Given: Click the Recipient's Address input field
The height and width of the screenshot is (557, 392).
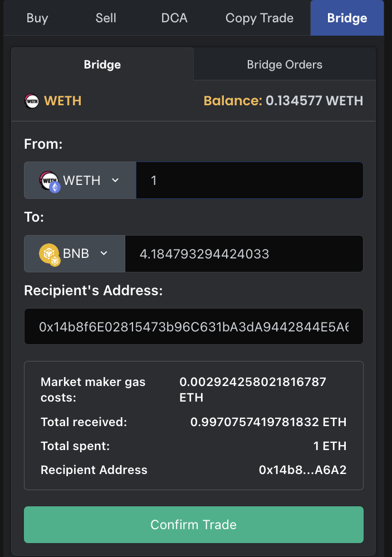Looking at the screenshot, I should (194, 326).
